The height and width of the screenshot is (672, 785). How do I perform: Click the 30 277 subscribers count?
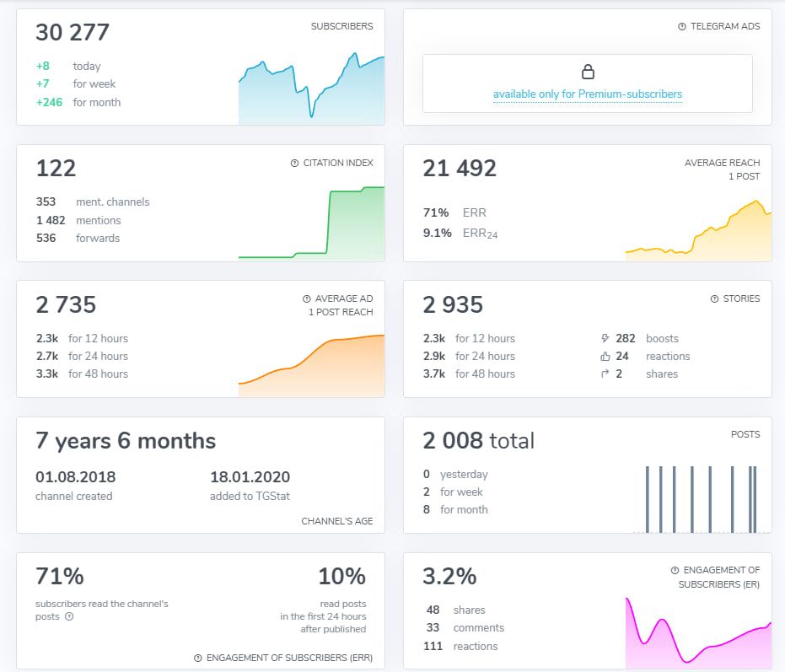(73, 33)
